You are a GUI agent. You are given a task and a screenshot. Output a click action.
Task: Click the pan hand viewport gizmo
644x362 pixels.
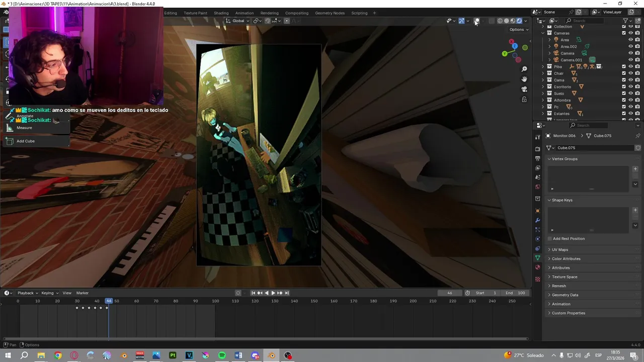524,79
